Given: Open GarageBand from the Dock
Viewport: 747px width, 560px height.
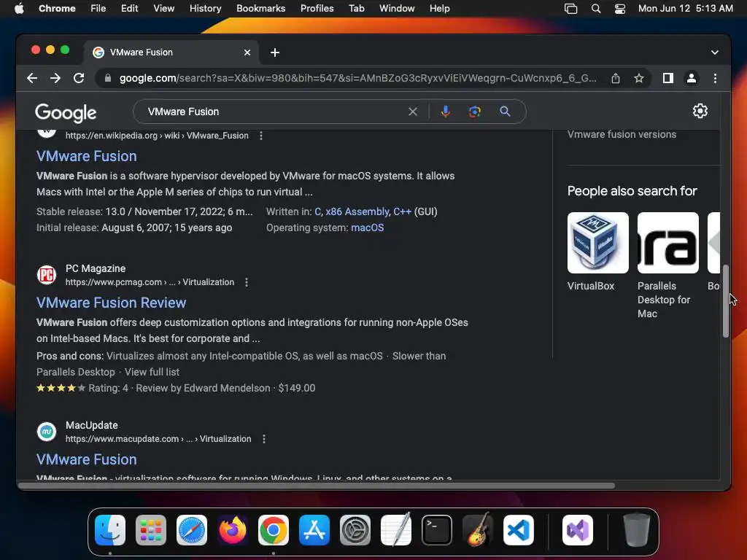Looking at the screenshot, I should [x=478, y=529].
